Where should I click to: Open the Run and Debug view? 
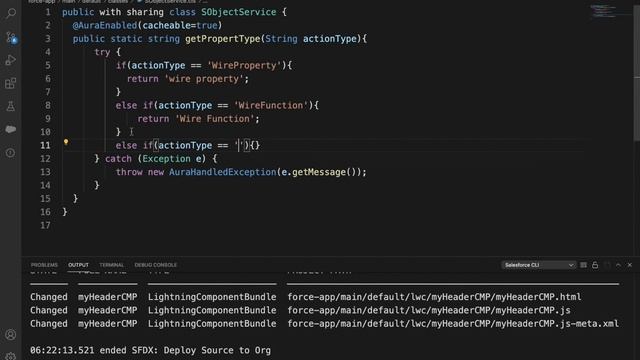(x=11, y=60)
